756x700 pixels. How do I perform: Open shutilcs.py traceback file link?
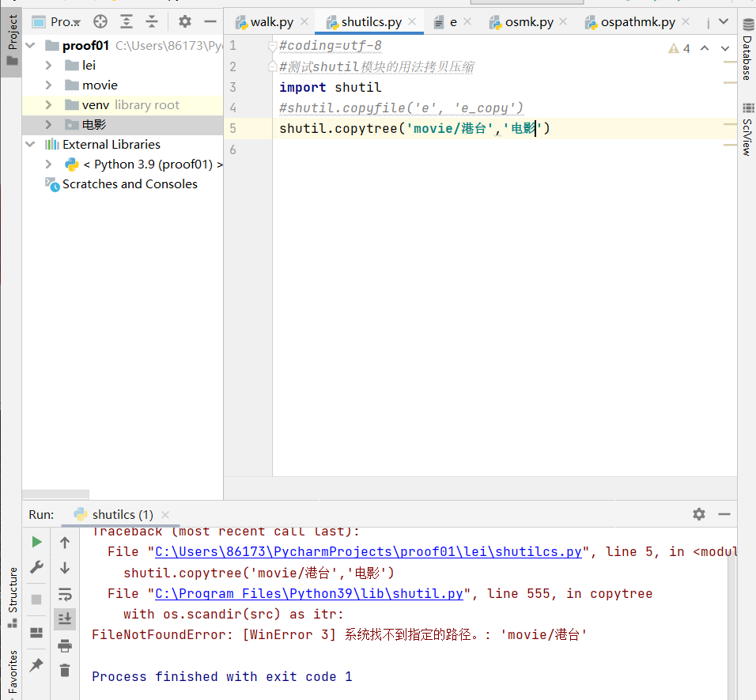(x=369, y=552)
